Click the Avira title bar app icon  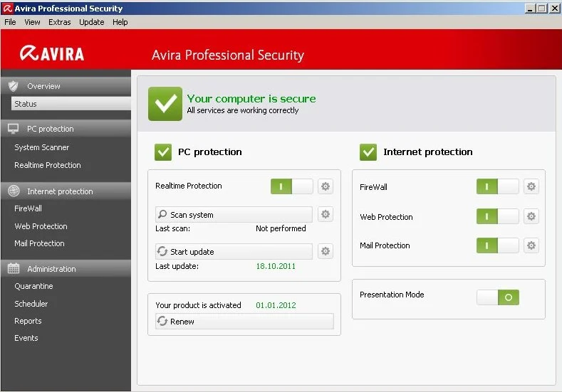pyautogui.click(x=8, y=8)
